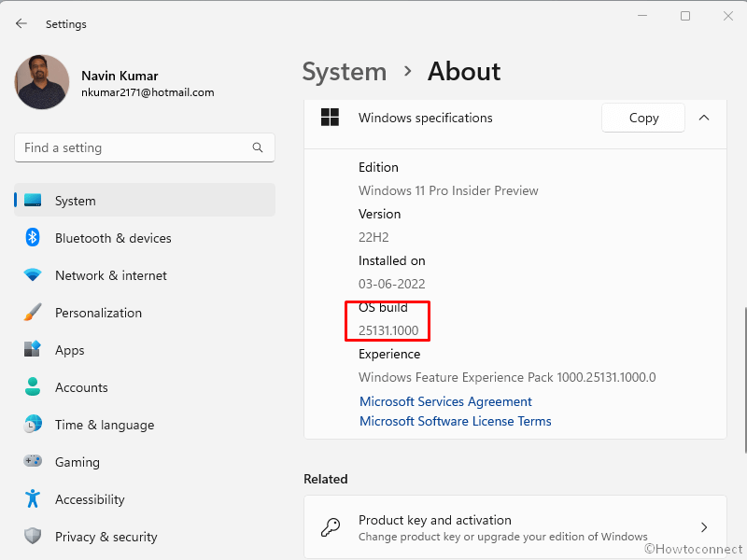Click the Network & internet wifi icon

[x=33, y=274]
